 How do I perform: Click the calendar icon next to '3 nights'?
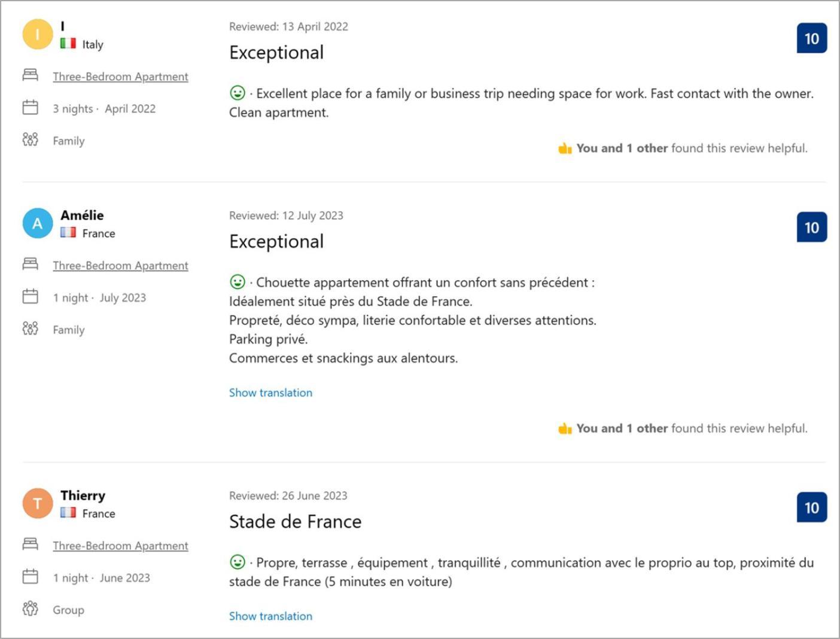click(30, 108)
